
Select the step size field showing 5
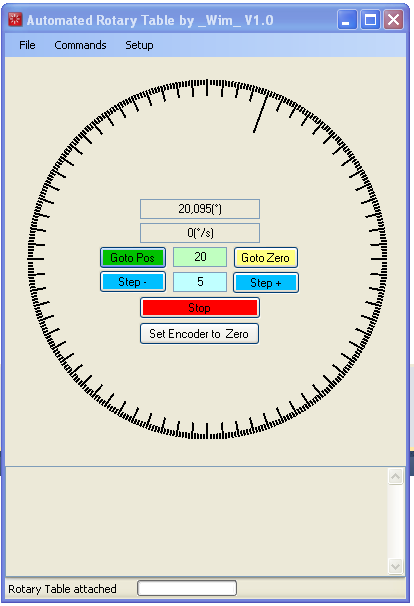coord(200,282)
